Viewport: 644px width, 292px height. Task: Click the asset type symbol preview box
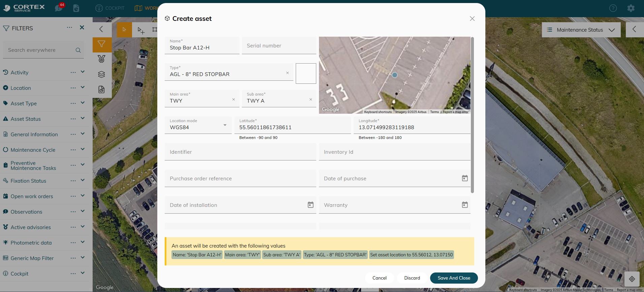pyautogui.click(x=306, y=73)
